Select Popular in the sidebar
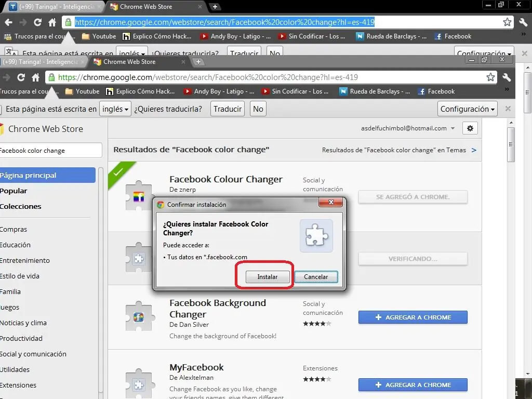The width and height of the screenshot is (532, 399). (x=14, y=191)
